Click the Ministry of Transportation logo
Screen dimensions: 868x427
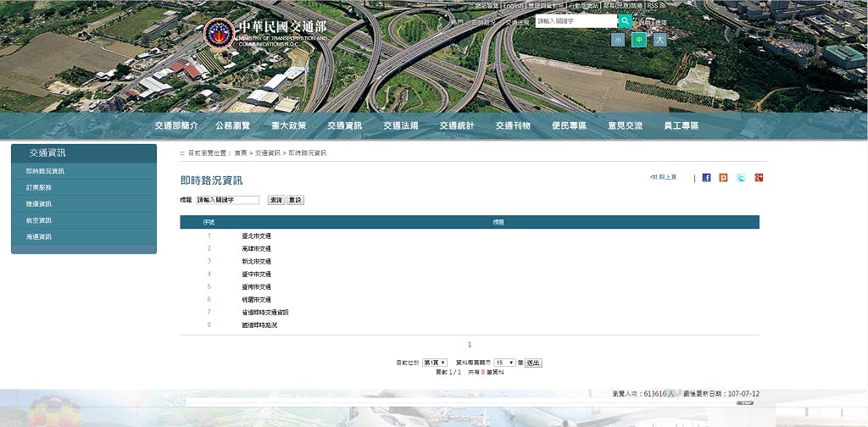pyautogui.click(x=219, y=33)
